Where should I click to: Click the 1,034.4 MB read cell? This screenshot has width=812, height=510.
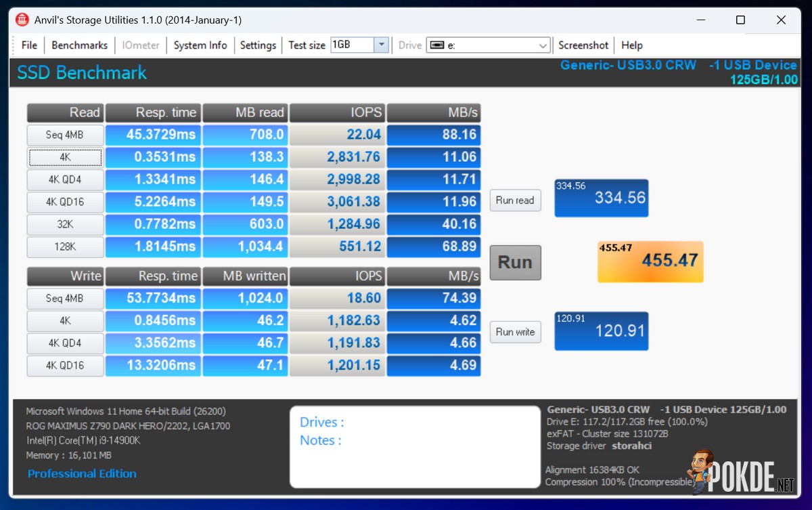click(245, 247)
